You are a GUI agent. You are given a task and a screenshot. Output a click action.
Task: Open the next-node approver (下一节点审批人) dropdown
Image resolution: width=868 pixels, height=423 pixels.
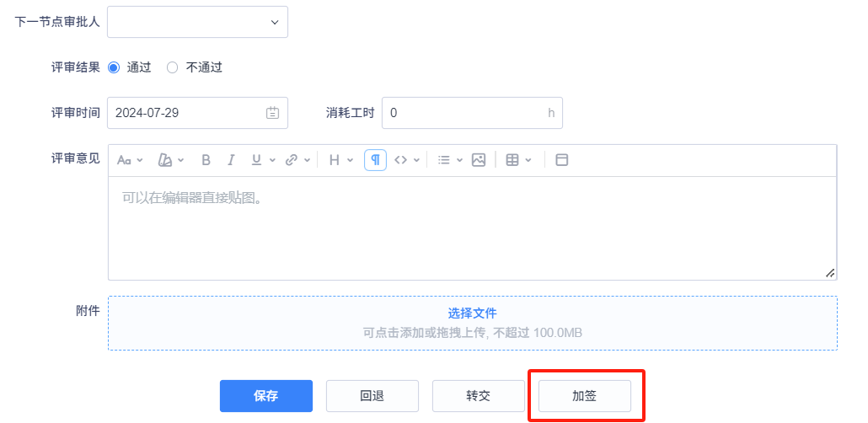click(198, 22)
